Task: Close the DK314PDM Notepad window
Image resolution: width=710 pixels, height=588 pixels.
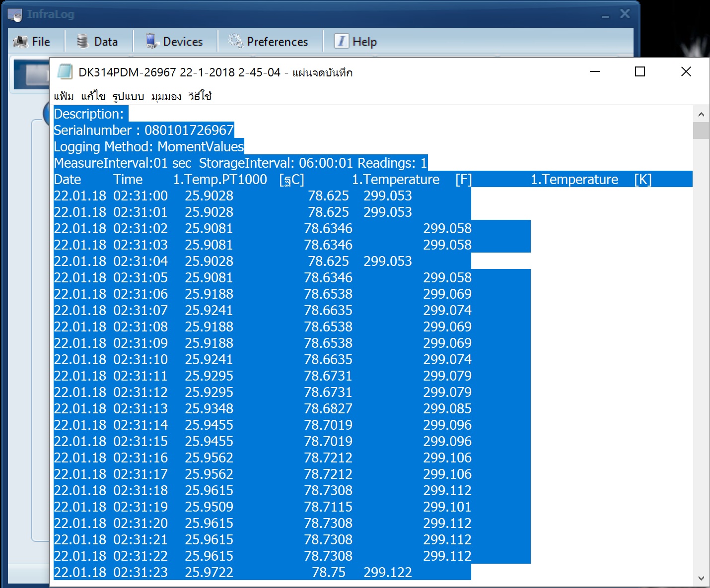Action: click(x=686, y=72)
